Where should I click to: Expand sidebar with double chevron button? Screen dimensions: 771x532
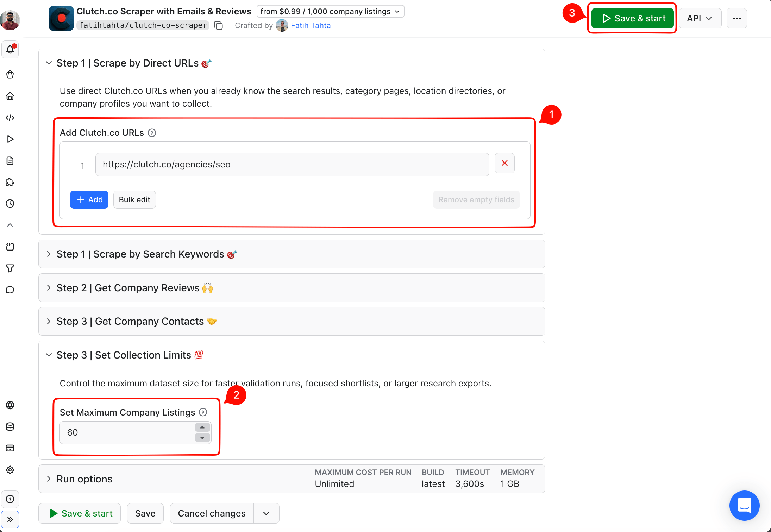(x=10, y=519)
